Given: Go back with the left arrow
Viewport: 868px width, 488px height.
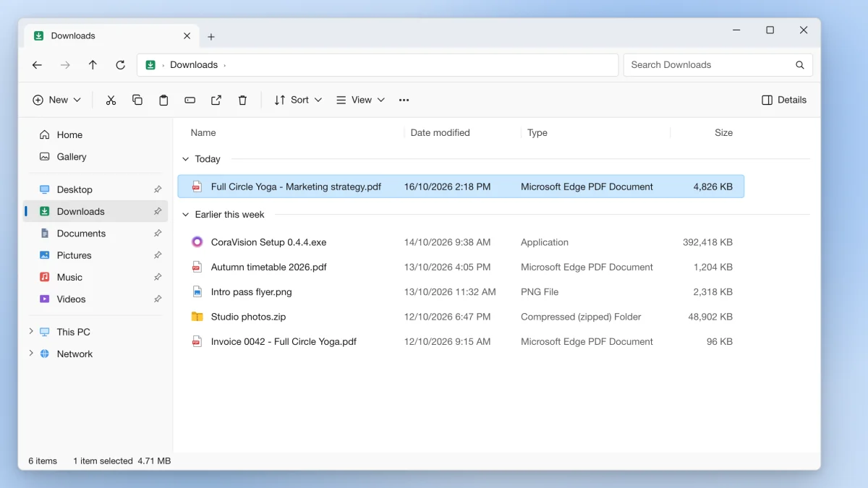Looking at the screenshot, I should 37,65.
